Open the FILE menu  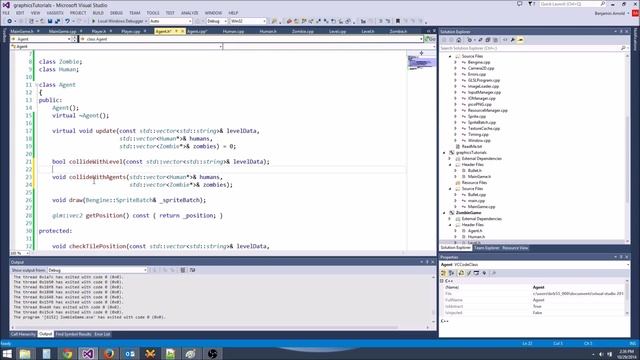[x=6, y=13]
